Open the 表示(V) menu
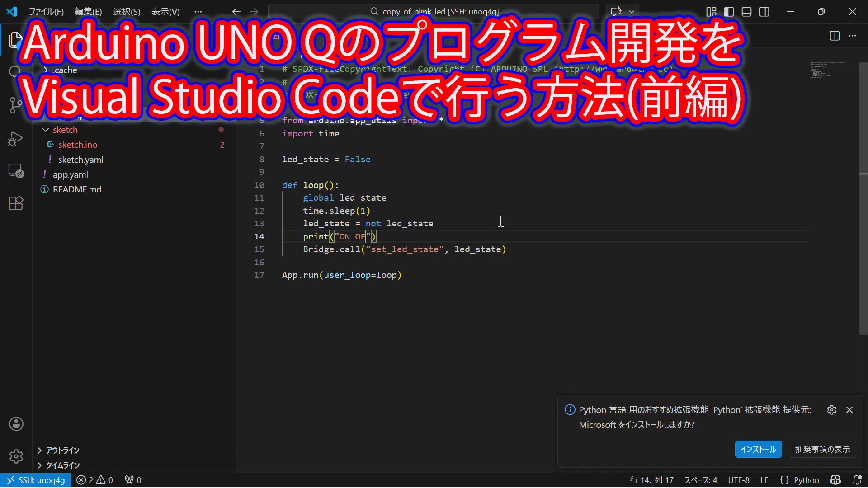868x488 pixels. click(x=165, y=12)
